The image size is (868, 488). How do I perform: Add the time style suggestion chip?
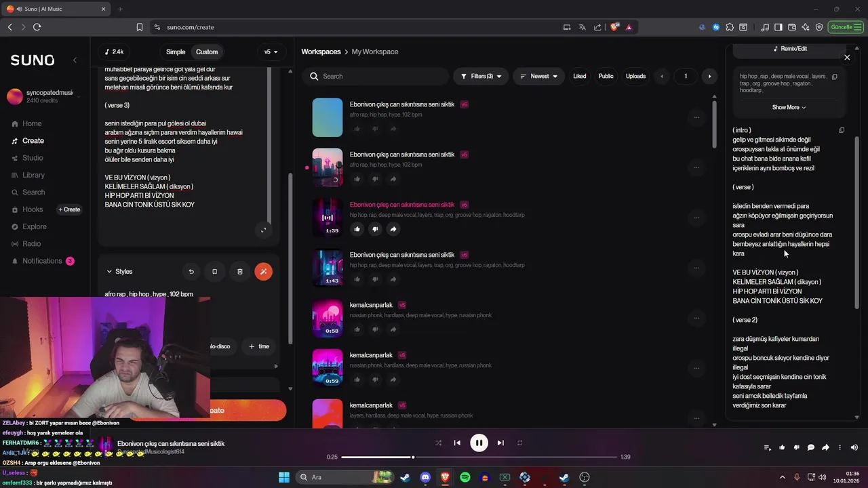point(259,346)
